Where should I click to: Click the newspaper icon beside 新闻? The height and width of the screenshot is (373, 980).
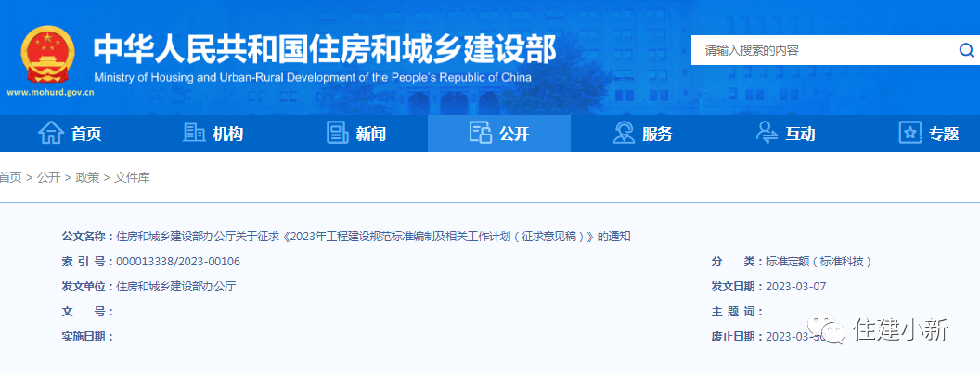338,133
